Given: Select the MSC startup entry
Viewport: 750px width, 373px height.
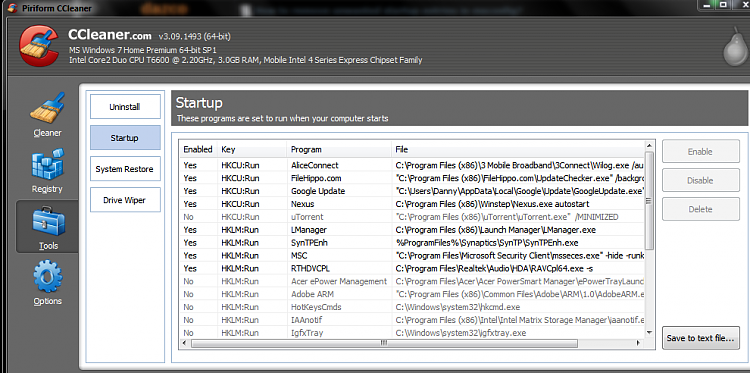Looking at the screenshot, I should [412, 255].
